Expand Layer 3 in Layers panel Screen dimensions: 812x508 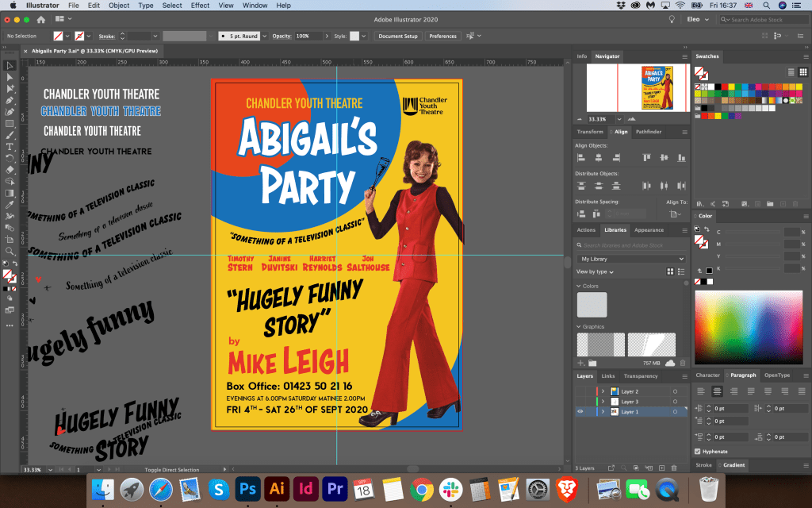coord(603,402)
